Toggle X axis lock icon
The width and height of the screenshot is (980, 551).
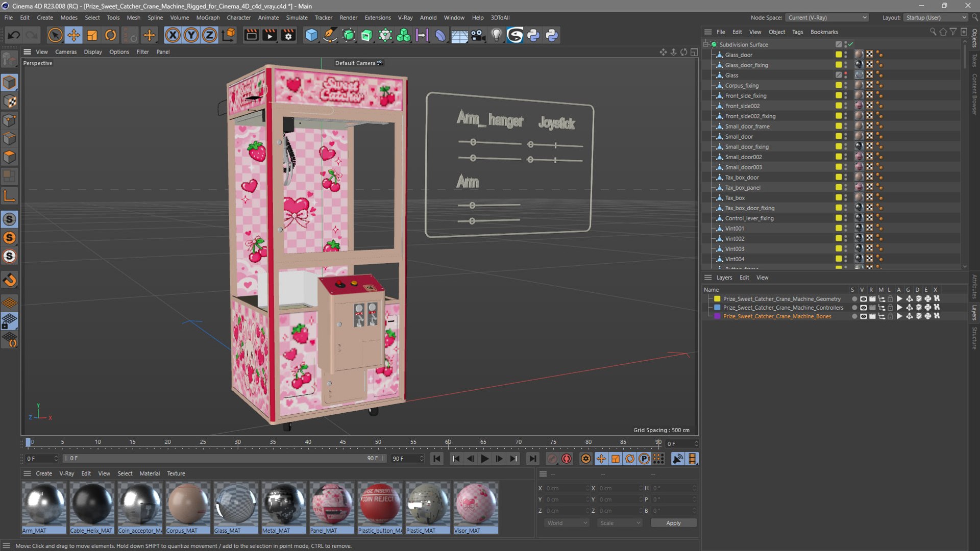(x=173, y=35)
